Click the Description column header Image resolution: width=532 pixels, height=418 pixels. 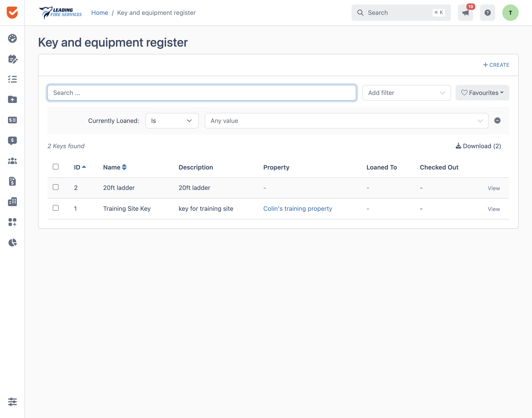[196, 167]
